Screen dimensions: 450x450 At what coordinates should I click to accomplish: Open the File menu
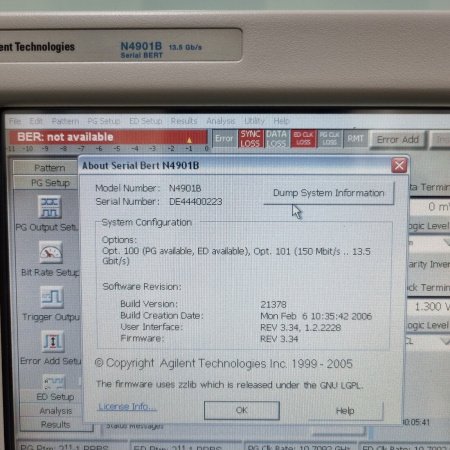click(15, 121)
